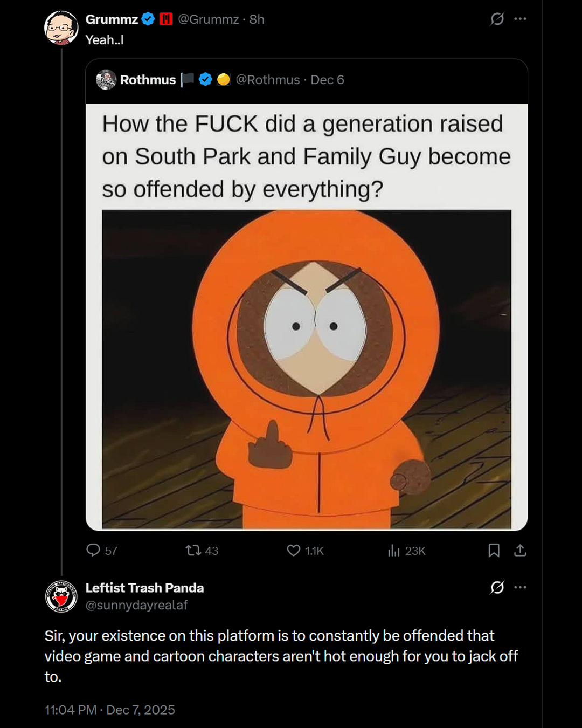Open the Rothmus quoted post avatar
Viewport: 582px width, 728px height.
[106, 80]
